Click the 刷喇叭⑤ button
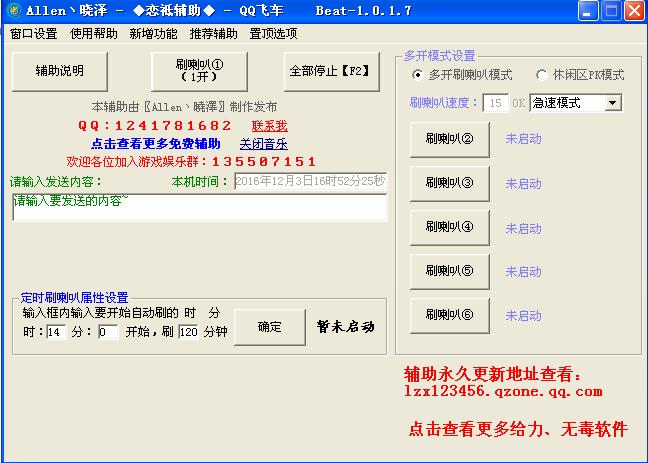648x463 pixels. [x=450, y=271]
